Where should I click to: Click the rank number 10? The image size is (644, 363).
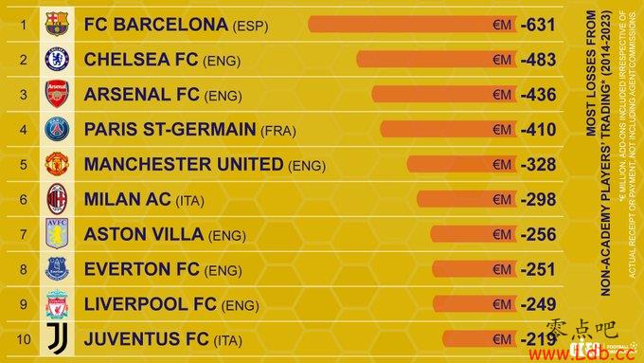point(24,339)
